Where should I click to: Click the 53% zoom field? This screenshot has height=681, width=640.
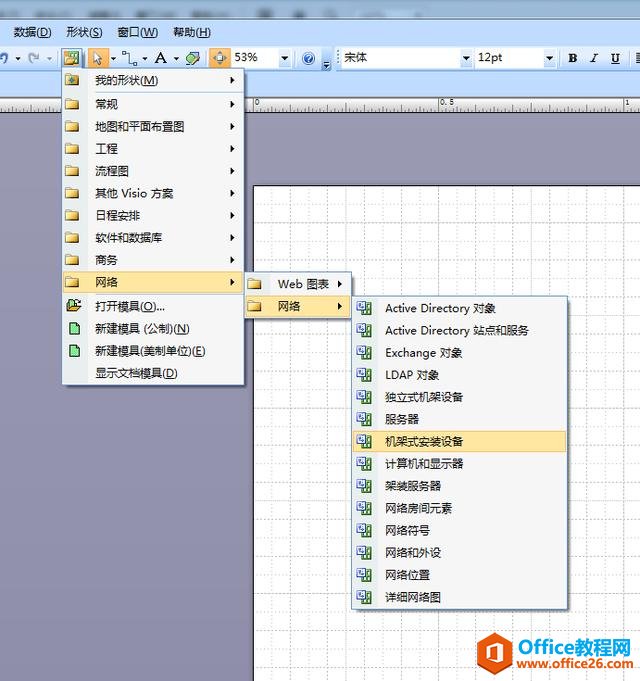click(255, 57)
